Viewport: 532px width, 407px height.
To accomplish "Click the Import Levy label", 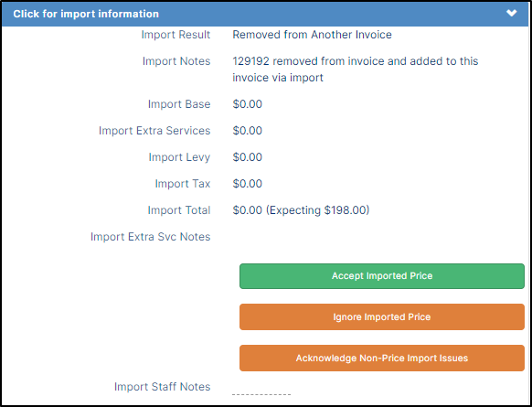I will [x=179, y=157].
